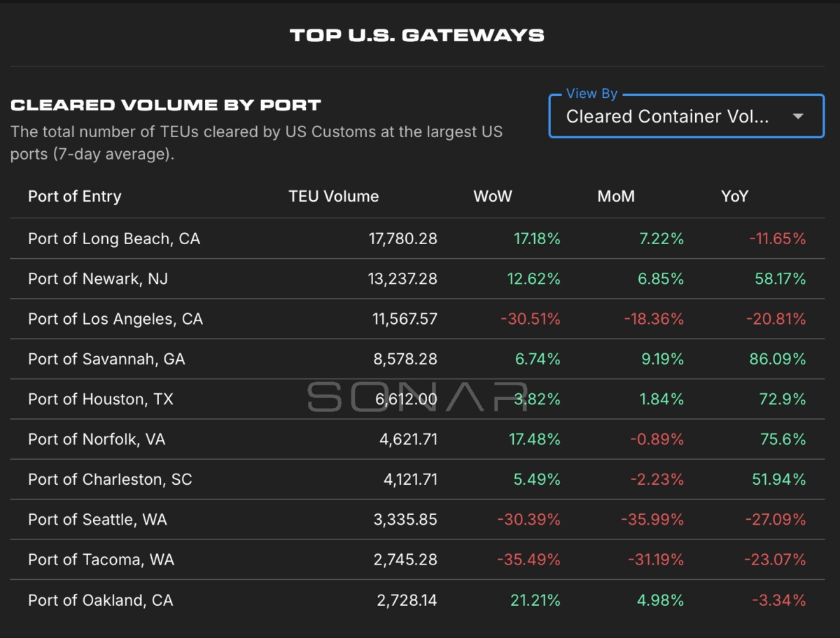This screenshot has height=638, width=840.
Task: Sort by TEU Volume column header
Action: (x=334, y=197)
